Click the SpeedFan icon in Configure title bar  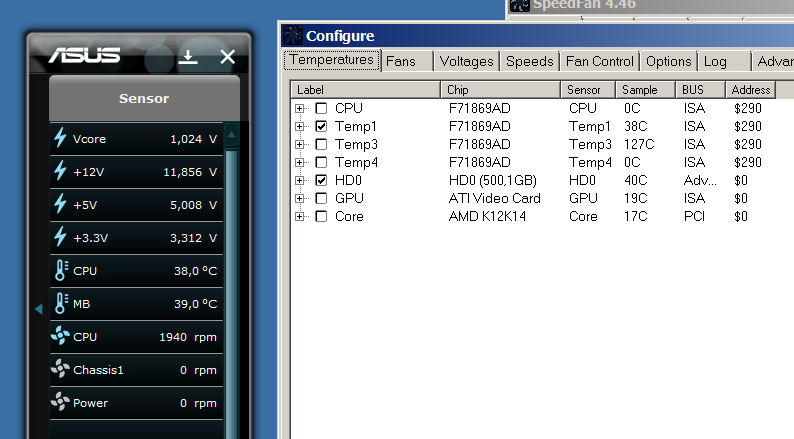point(293,35)
